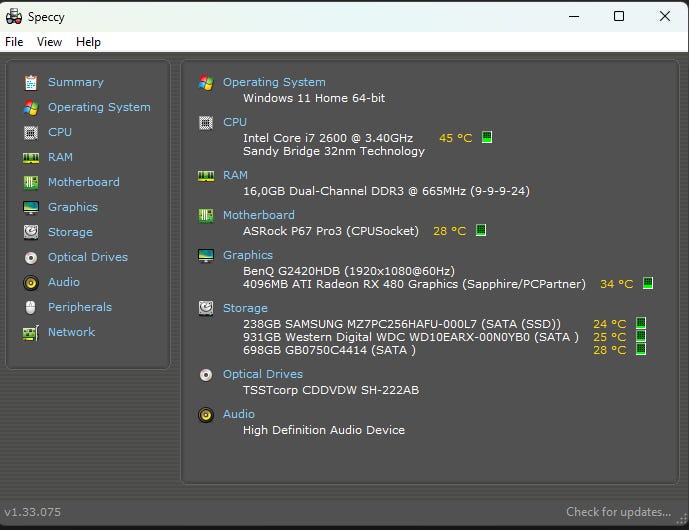689x530 pixels.
Task: Click the Storage heading in main panel
Action: pos(245,309)
